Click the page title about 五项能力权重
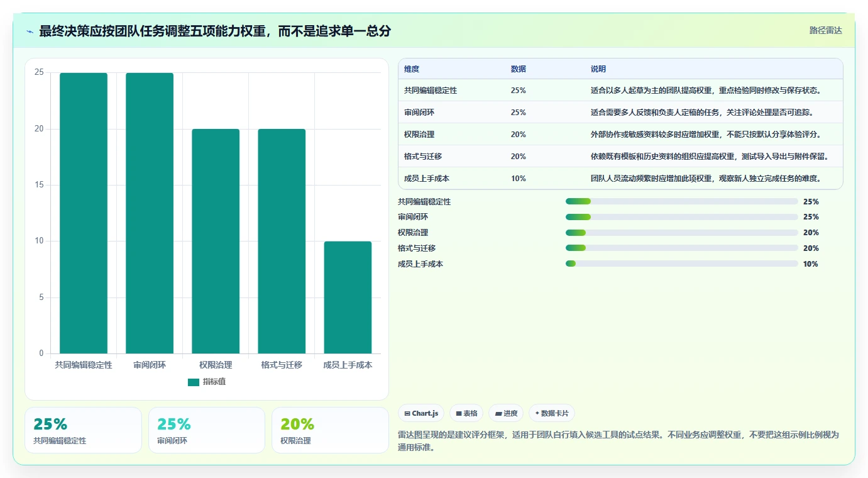Screen dimensions: 868x478 point(215,31)
